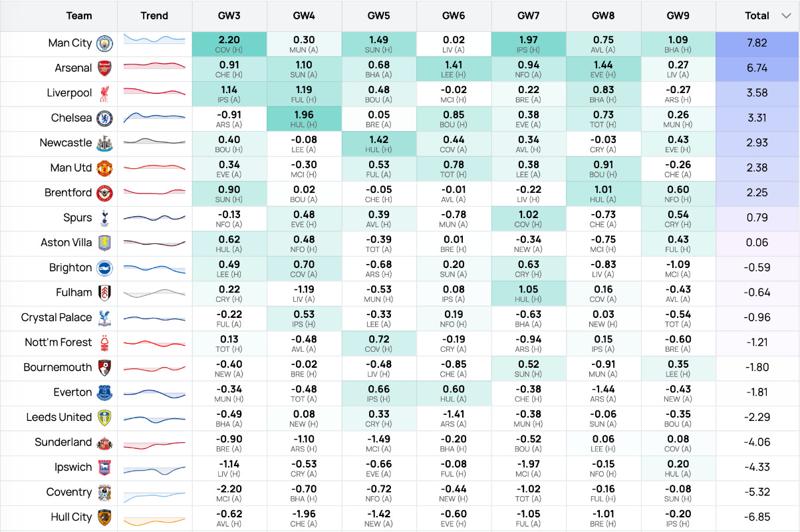Click the Brentford bee badge
Image resolution: width=800 pixels, height=532 pixels.
coord(104,194)
